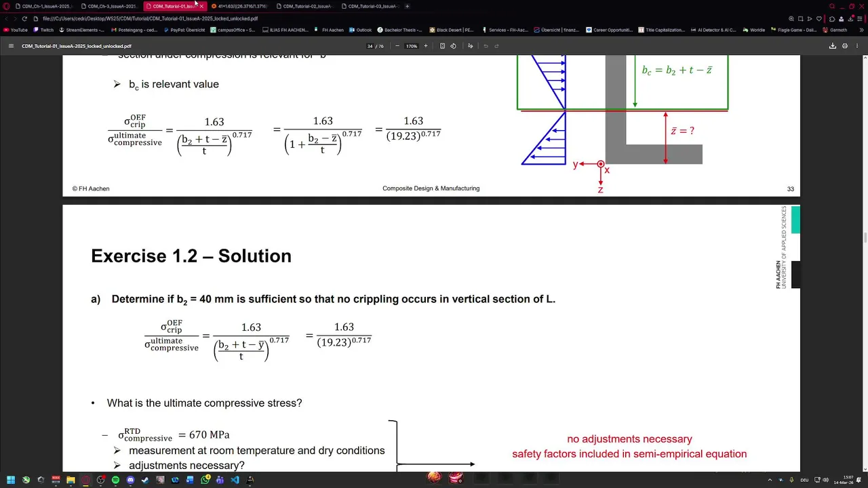This screenshot has width=868, height=488.
Task: Open the ILIAS FH AACHEN bookmark
Action: click(x=285, y=30)
